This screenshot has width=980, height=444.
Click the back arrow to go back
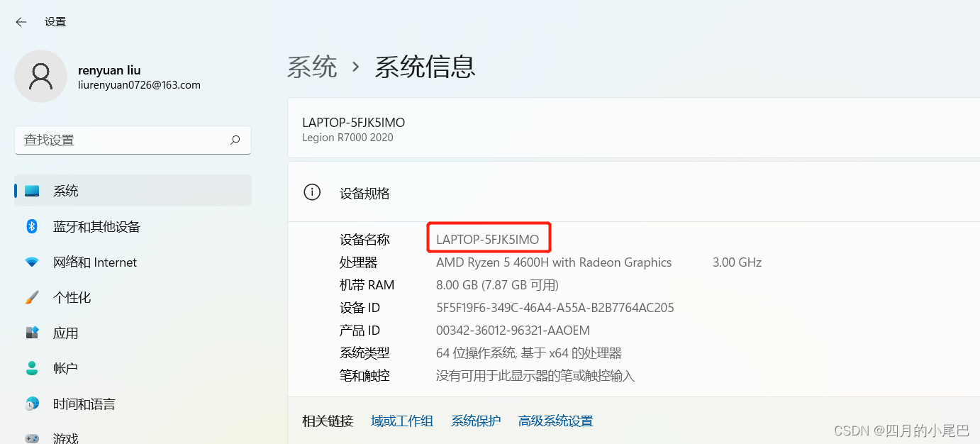tap(21, 21)
